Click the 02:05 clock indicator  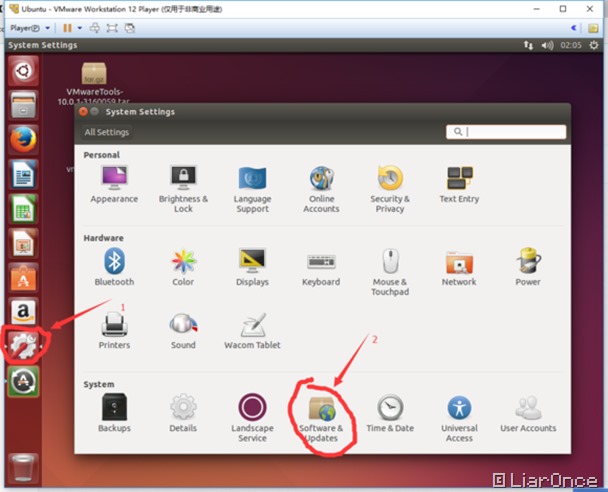click(x=571, y=45)
